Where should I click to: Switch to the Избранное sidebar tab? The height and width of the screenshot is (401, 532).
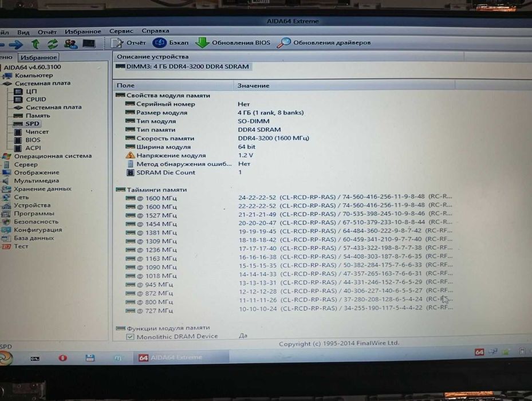[38, 57]
